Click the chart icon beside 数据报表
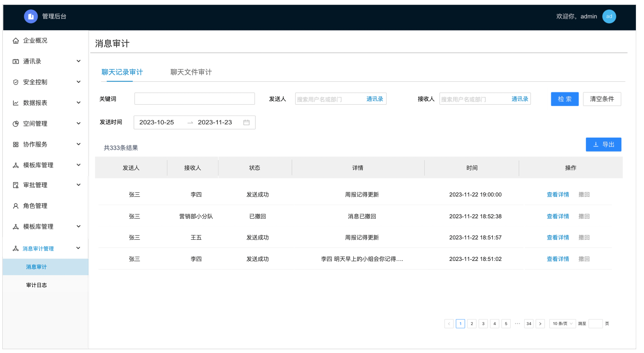This screenshot has height=353, width=644. (x=16, y=103)
